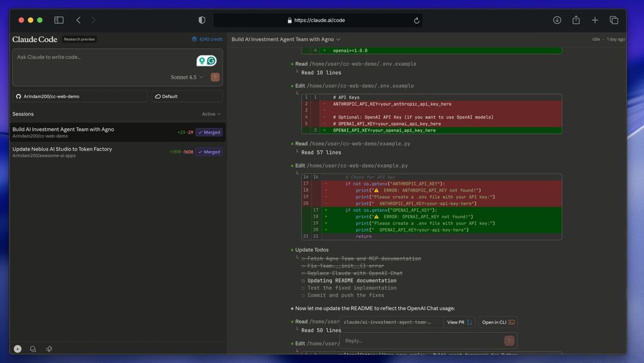The width and height of the screenshot is (644, 363).
Task: Select the Update Nebius AI Studio session
Action: (x=117, y=152)
